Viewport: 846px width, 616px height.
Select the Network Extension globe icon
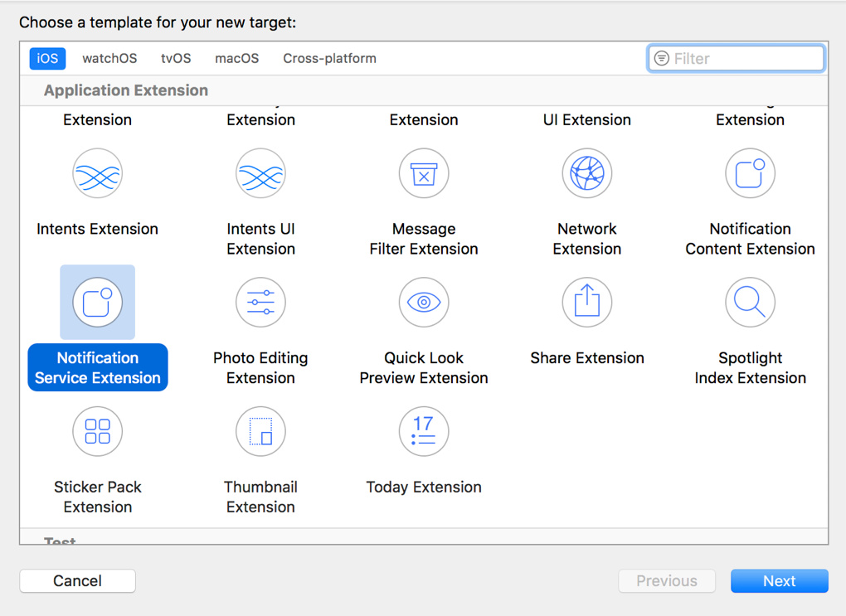click(587, 174)
